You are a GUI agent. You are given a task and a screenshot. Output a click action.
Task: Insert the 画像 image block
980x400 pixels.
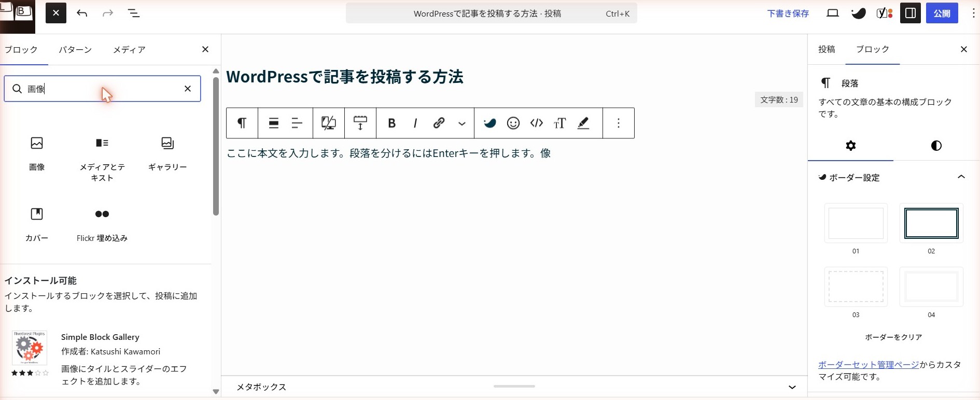click(37, 153)
